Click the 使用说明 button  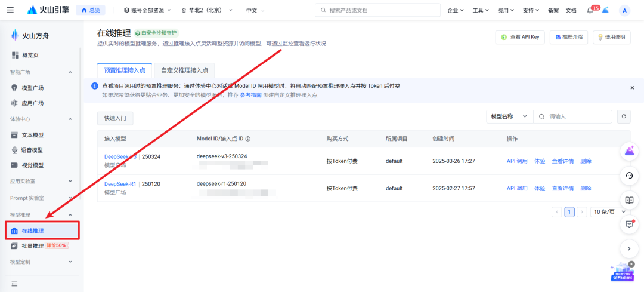pos(611,37)
